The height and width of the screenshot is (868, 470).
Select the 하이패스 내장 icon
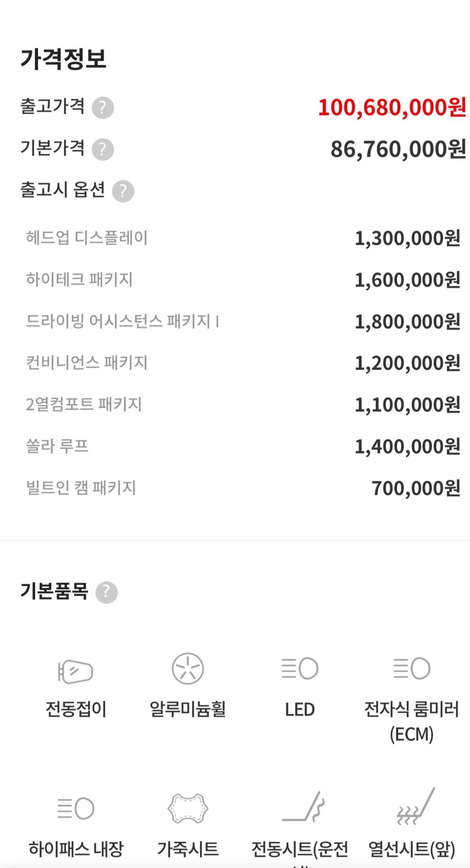pyautogui.click(x=76, y=808)
